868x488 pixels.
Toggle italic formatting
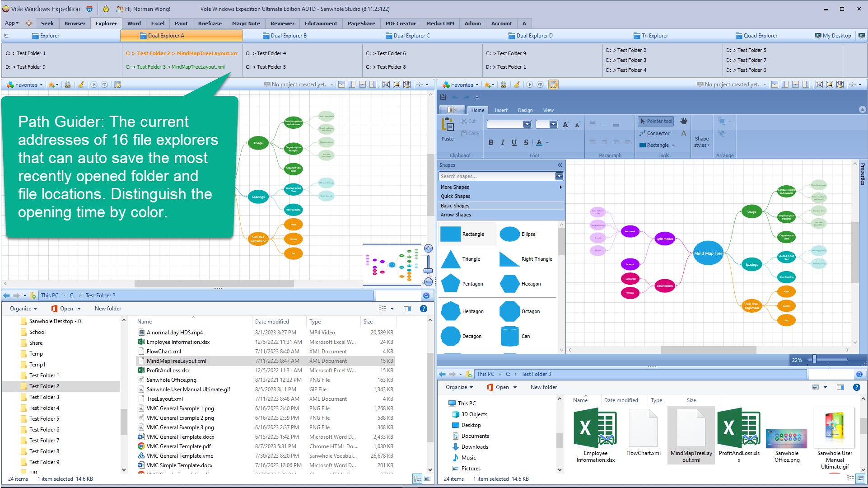click(502, 143)
